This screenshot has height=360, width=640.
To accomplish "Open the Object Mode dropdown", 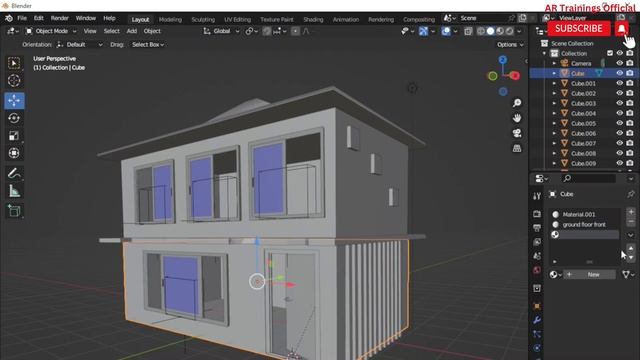I will pos(51,31).
